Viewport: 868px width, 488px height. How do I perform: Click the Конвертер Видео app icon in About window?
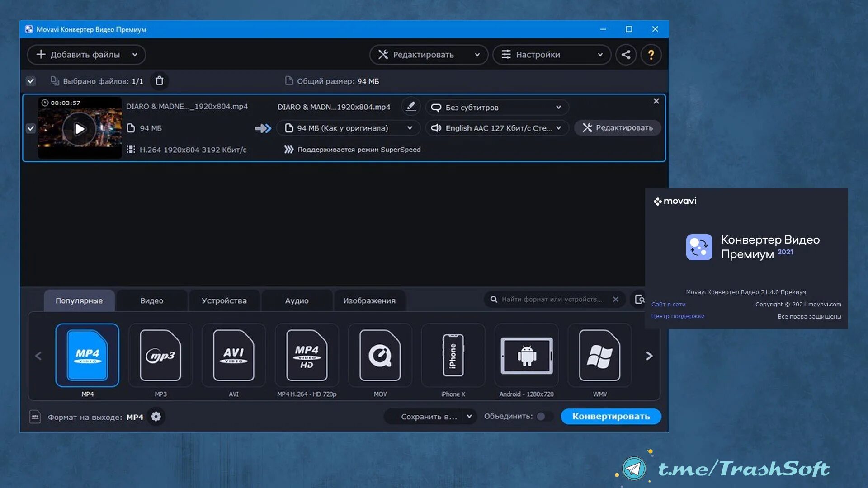point(699,247)
